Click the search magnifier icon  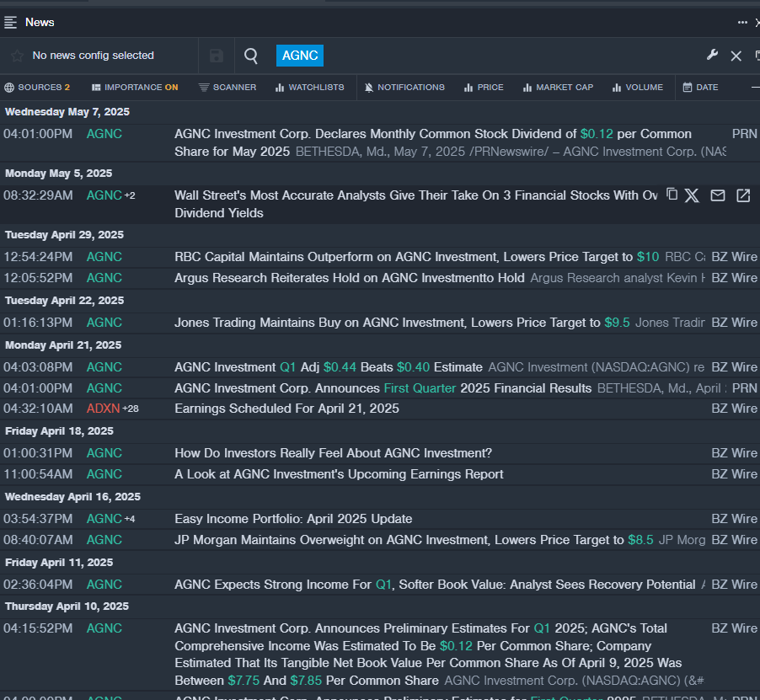pos(250,56)
